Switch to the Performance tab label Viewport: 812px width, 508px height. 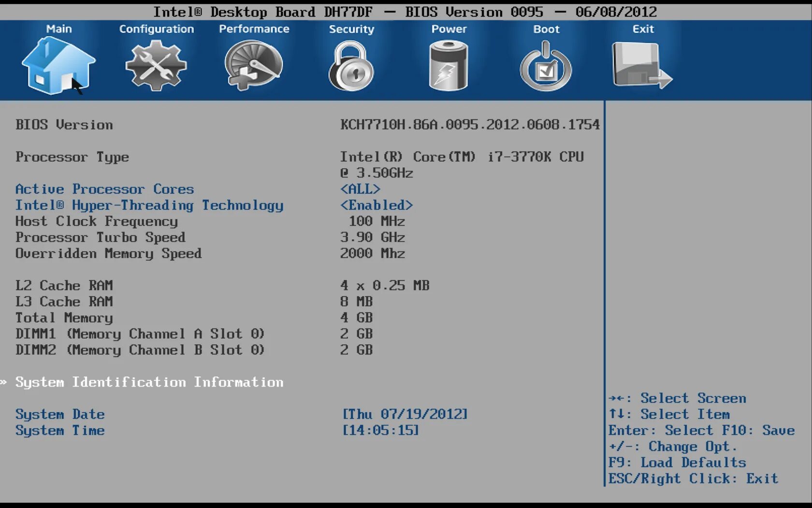(x=254, y=29)
